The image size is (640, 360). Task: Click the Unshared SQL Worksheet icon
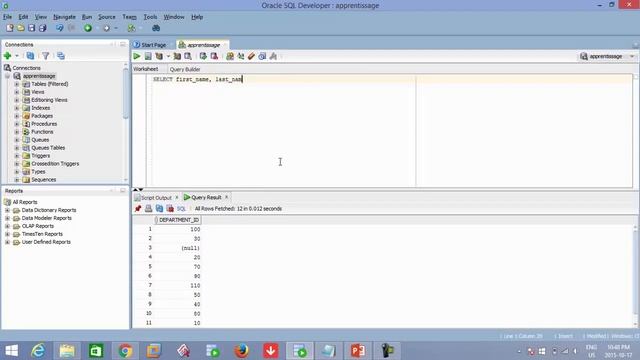(x=230, y=56)
